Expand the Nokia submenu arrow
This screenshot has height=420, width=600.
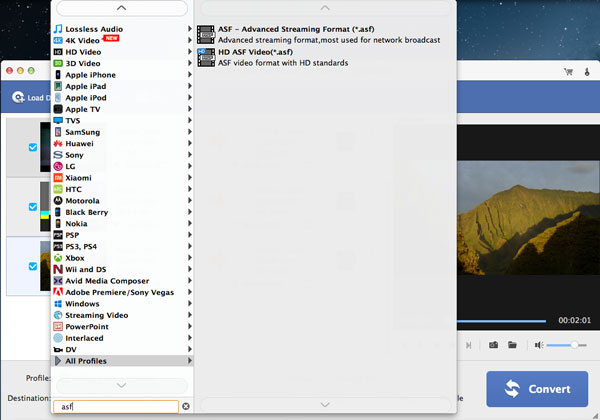189,223
